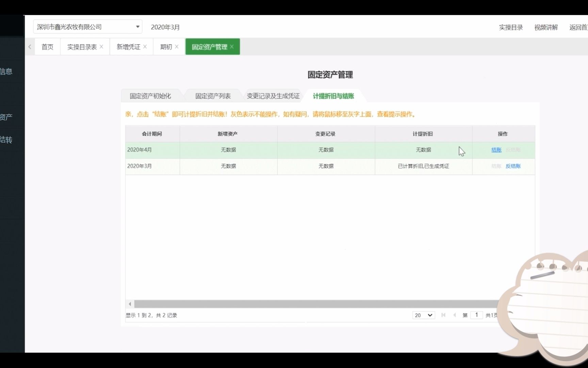Click 结账 link for 2020年4月

pyautogui.click(x=496, y=150)
